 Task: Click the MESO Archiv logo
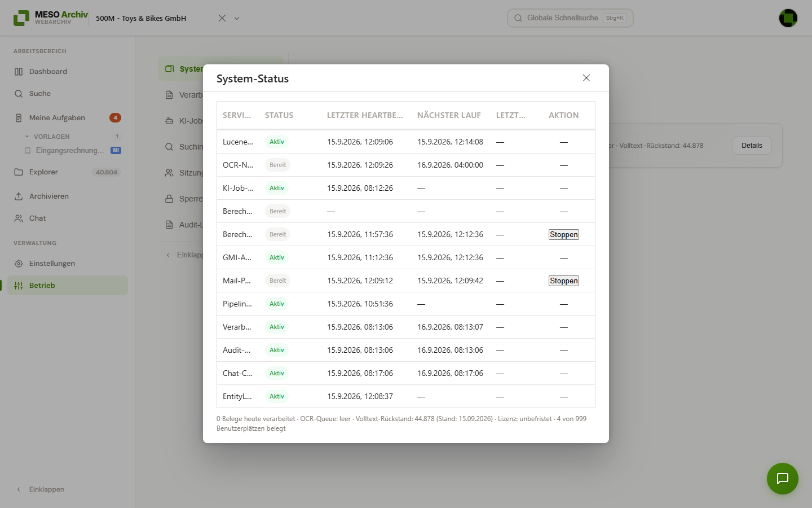[x=51, y=18]
